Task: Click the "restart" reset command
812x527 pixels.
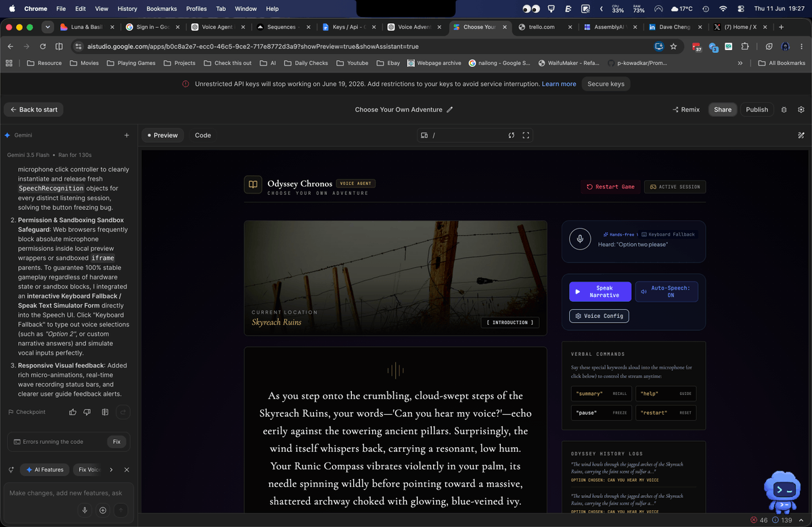Action: point(666,413)
